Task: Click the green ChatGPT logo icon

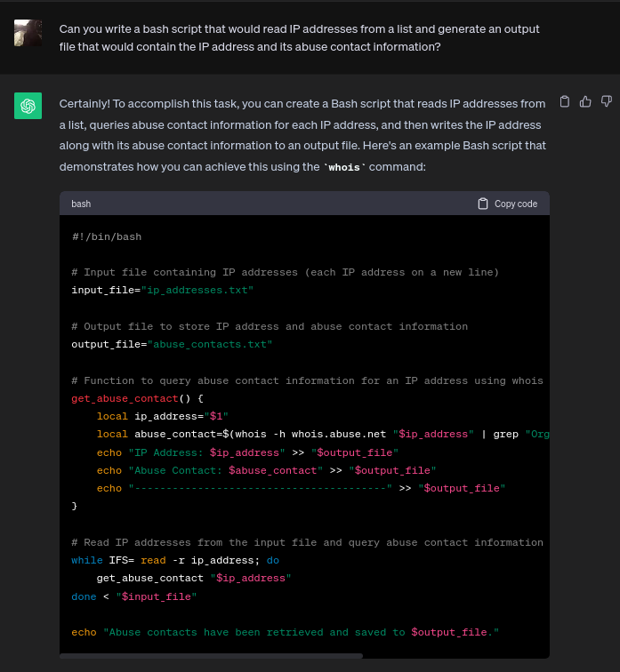Action: tap(28, 106)
